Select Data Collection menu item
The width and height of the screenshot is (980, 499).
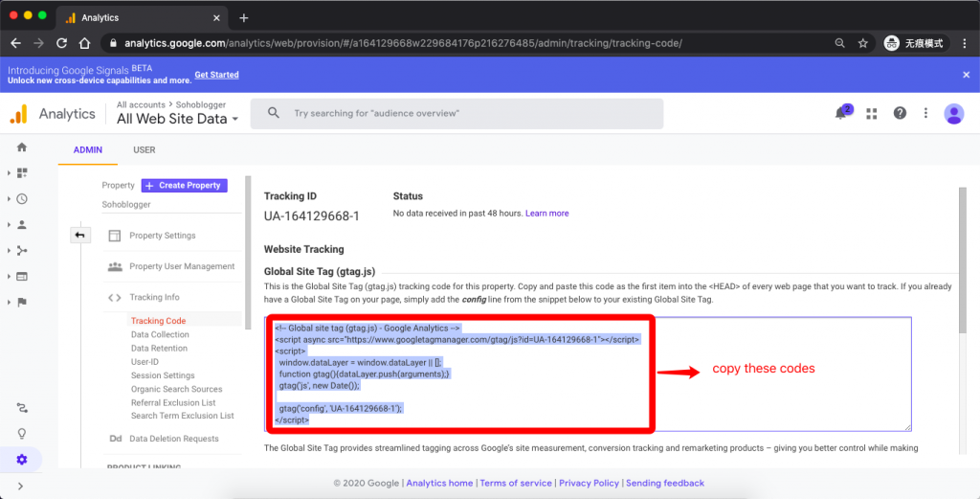pyautogui.click(x=160, y=334)
